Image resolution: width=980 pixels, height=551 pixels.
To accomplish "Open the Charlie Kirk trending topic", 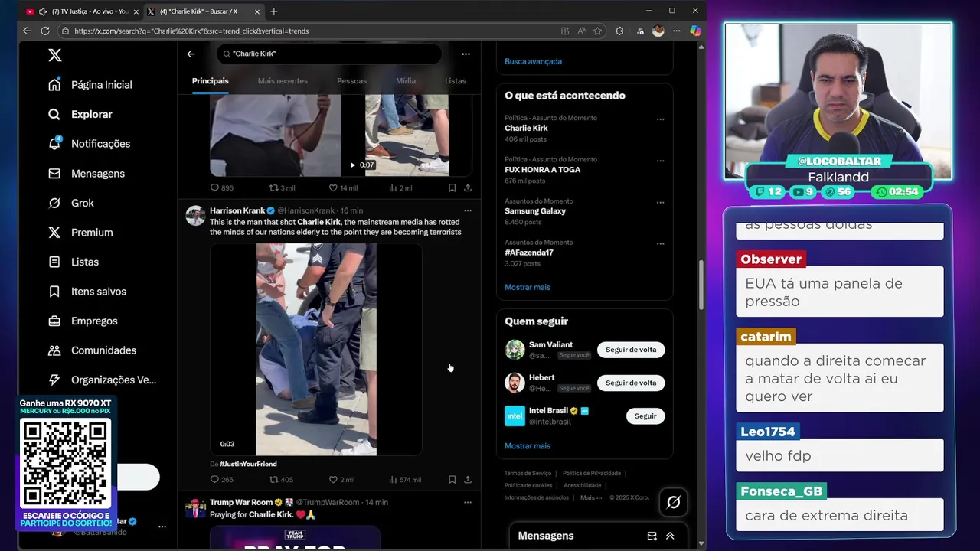I will click(526, 128).
